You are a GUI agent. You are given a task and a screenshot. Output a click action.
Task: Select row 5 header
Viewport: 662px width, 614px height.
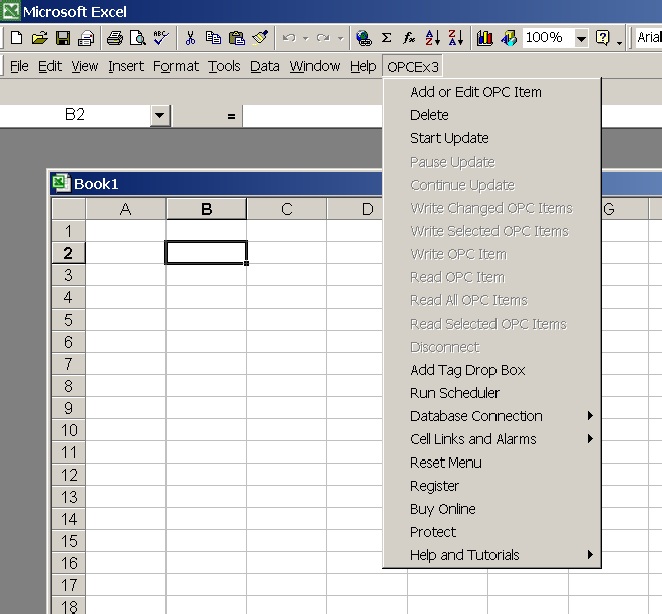tap(68, 320)
